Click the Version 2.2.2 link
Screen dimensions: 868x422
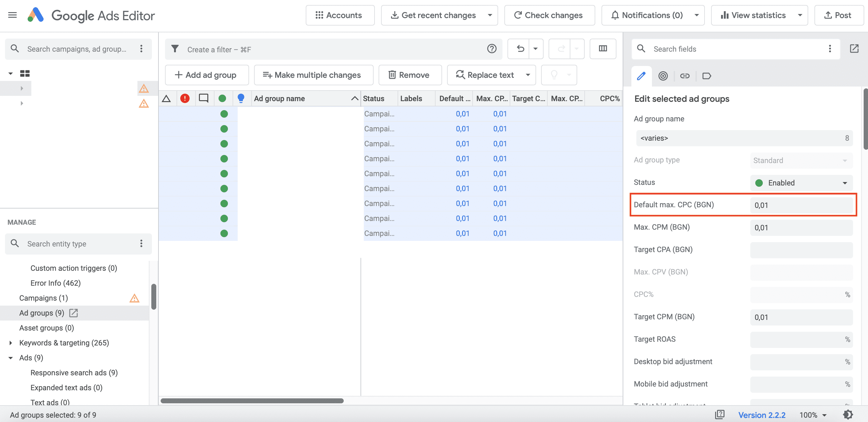pyautogui.click(x=762, y=415)
